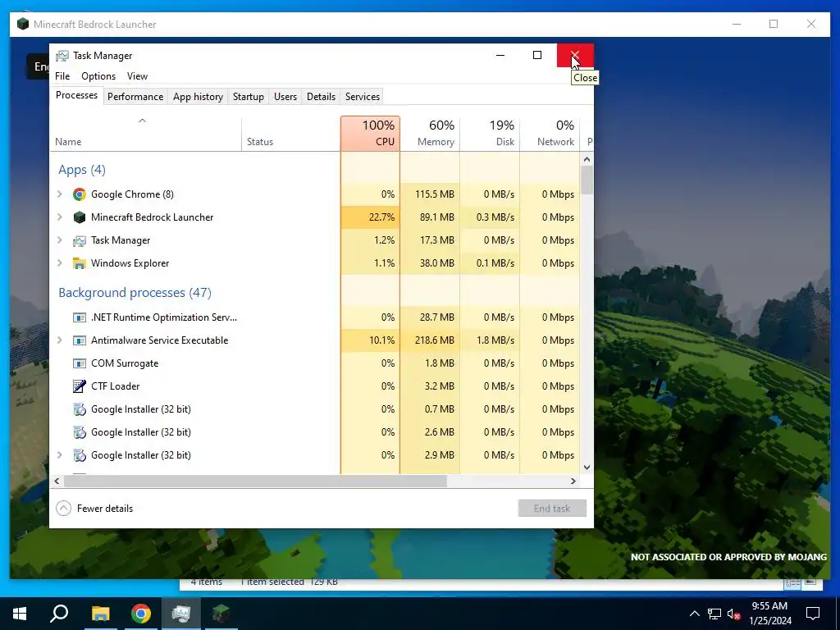
Task: Click the Minecraft Bedrock Launcher process icon
Action: 80,217
